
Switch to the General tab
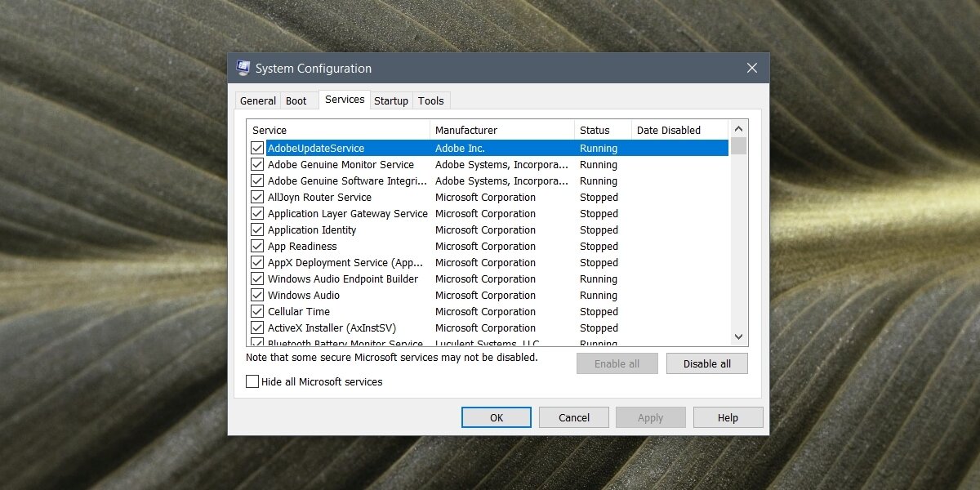pyautogui.click(x=258, y=100)
